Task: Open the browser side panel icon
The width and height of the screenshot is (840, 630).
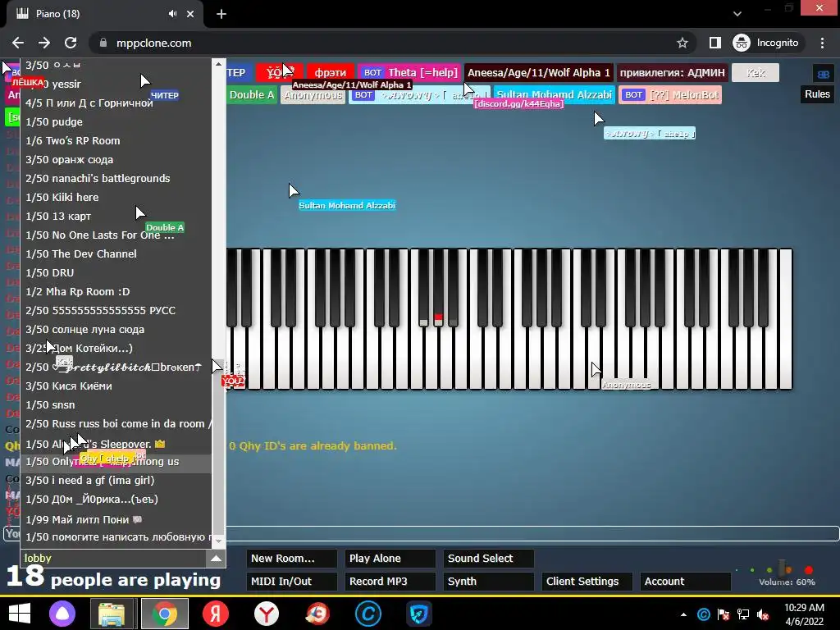Action: point(714,43)
